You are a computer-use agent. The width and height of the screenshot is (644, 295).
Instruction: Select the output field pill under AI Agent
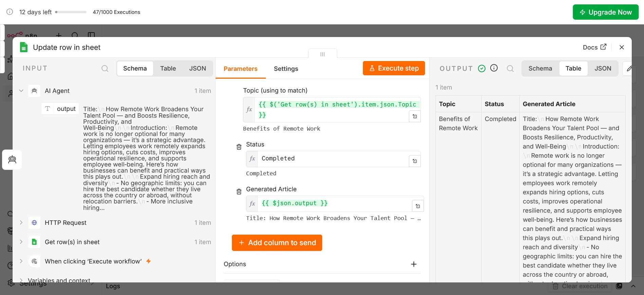point(60,109)
